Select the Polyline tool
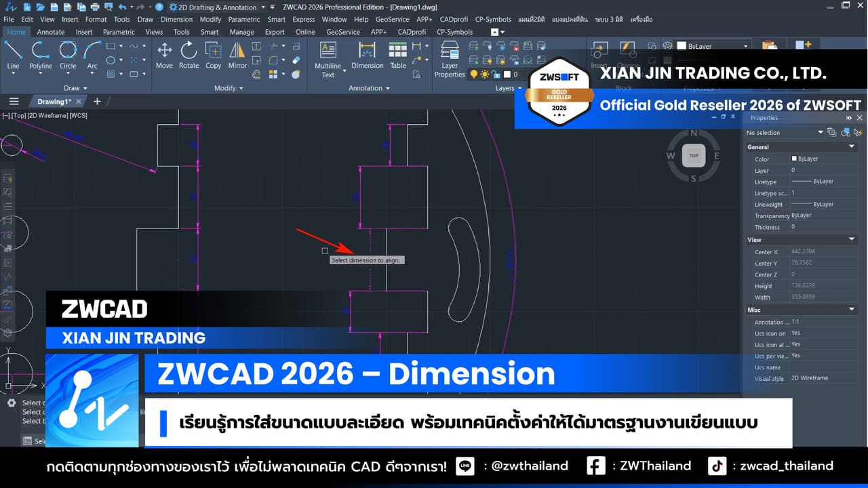This screenshot has height=488, width=868. click(x=41, y=56)
